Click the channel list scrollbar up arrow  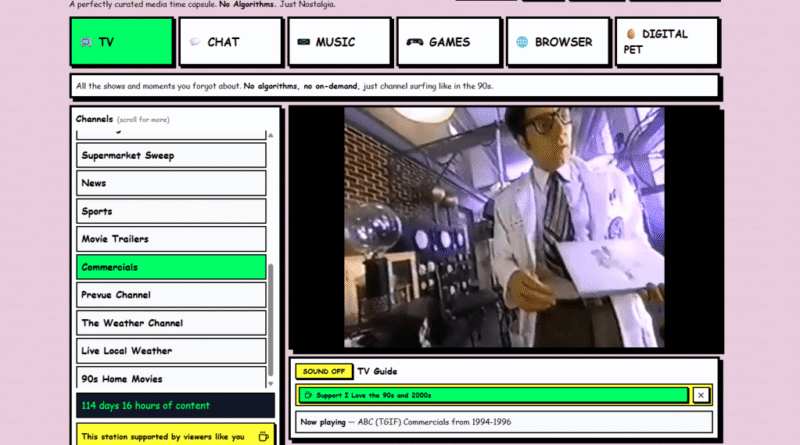[271, 135]
